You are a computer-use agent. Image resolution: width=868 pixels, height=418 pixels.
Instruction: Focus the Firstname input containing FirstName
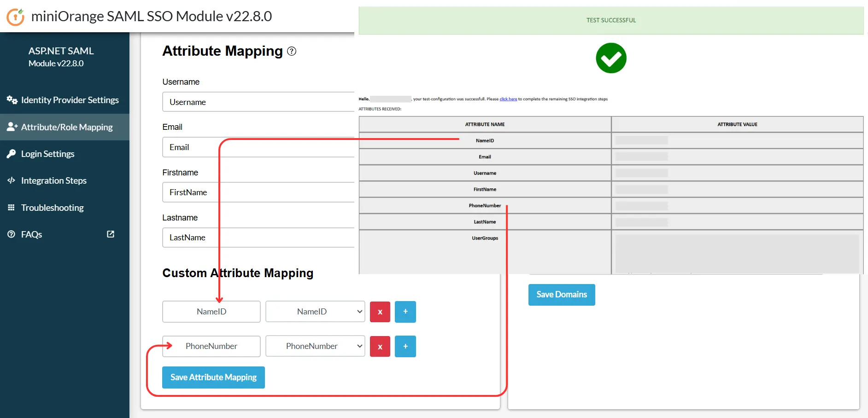pyautogui.click(x=258, y=192)
